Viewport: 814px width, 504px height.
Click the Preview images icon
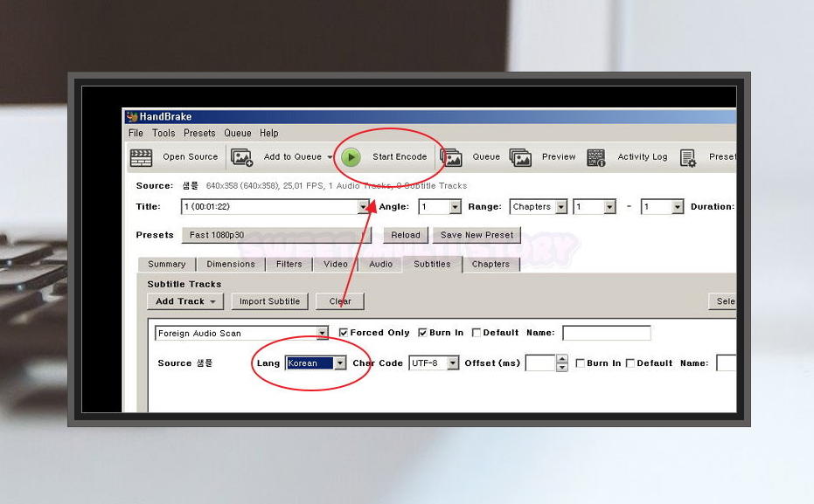point(520,157)
